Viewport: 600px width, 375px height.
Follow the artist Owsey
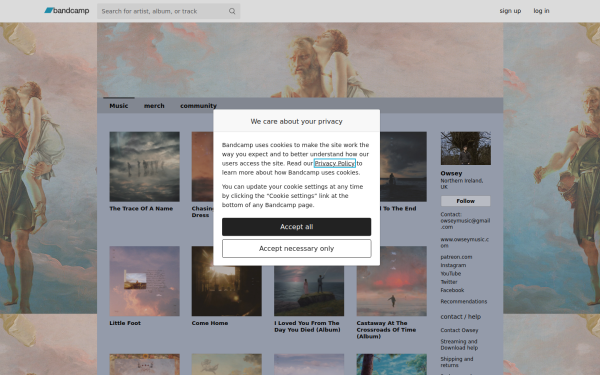465,201
